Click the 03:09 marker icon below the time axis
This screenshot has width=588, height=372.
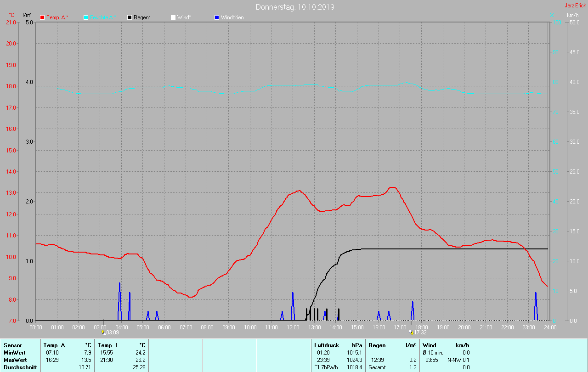click(103, 332)
